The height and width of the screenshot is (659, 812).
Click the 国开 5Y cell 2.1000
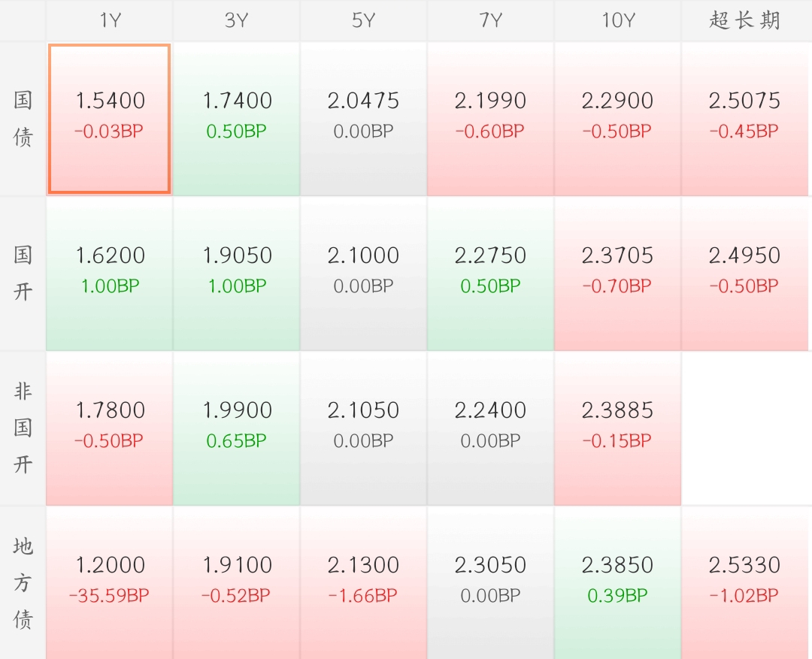[x=364, y=274]
